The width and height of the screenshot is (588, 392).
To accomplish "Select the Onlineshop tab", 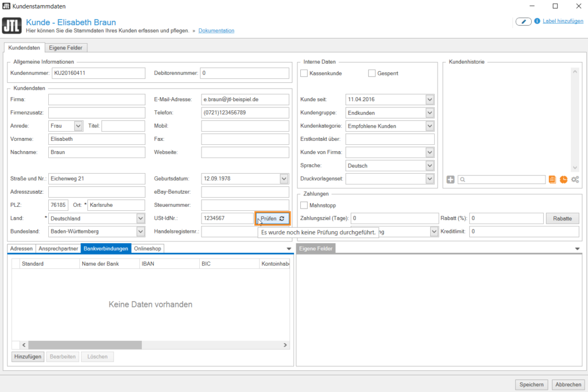I will 148,248.
